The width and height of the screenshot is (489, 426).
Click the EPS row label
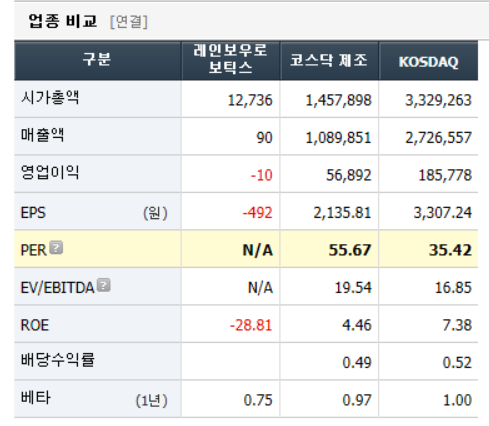click(x=33, y=212)
